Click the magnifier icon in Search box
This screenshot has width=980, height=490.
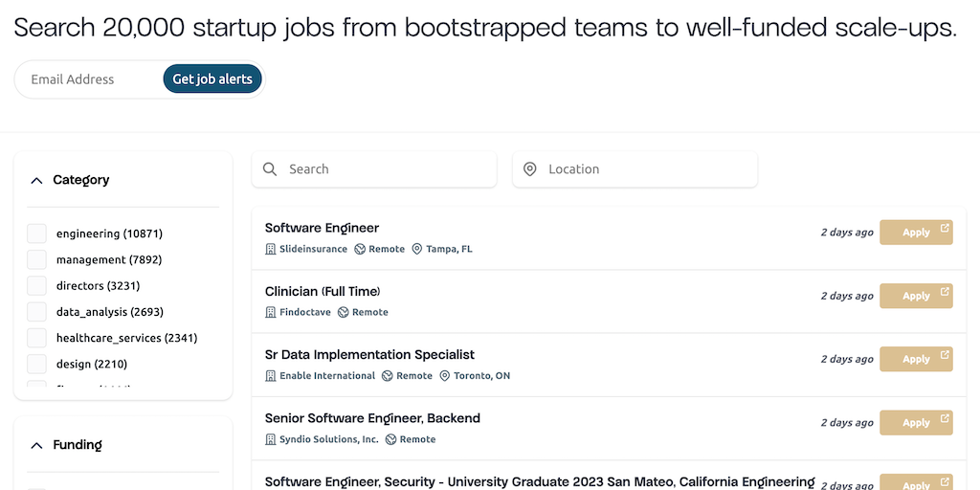pos(270,169)
